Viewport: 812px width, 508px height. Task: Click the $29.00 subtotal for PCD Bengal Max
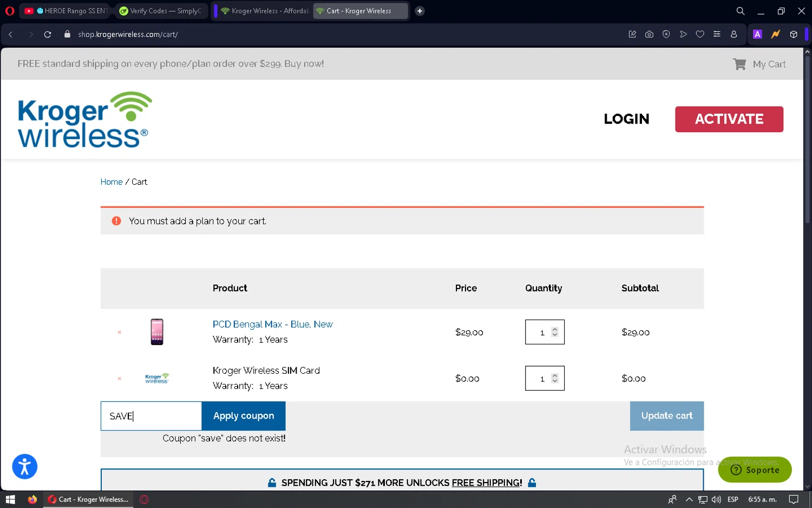pyautogui.click(x=636, y=333)
